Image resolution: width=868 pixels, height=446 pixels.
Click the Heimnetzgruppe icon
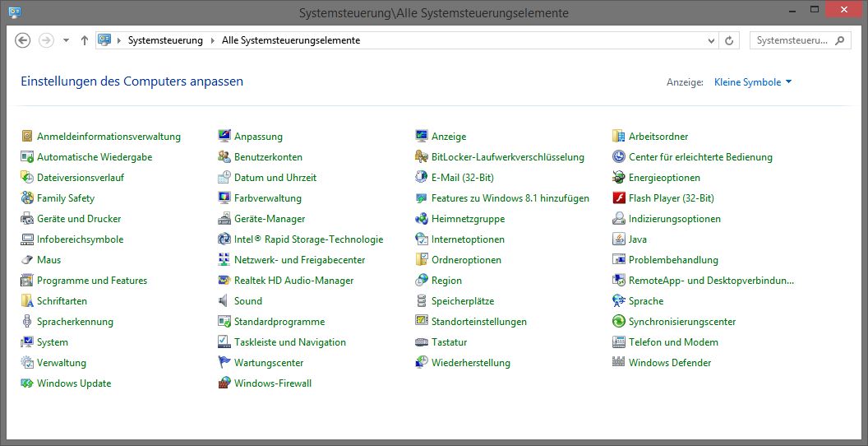(422, 218)
